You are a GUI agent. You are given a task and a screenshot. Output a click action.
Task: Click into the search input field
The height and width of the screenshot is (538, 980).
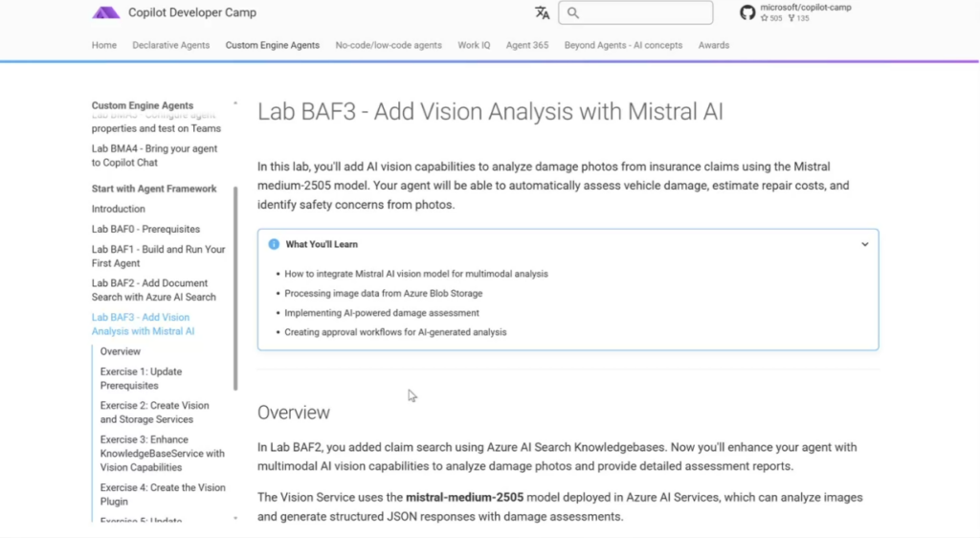(x=641, y=12)
